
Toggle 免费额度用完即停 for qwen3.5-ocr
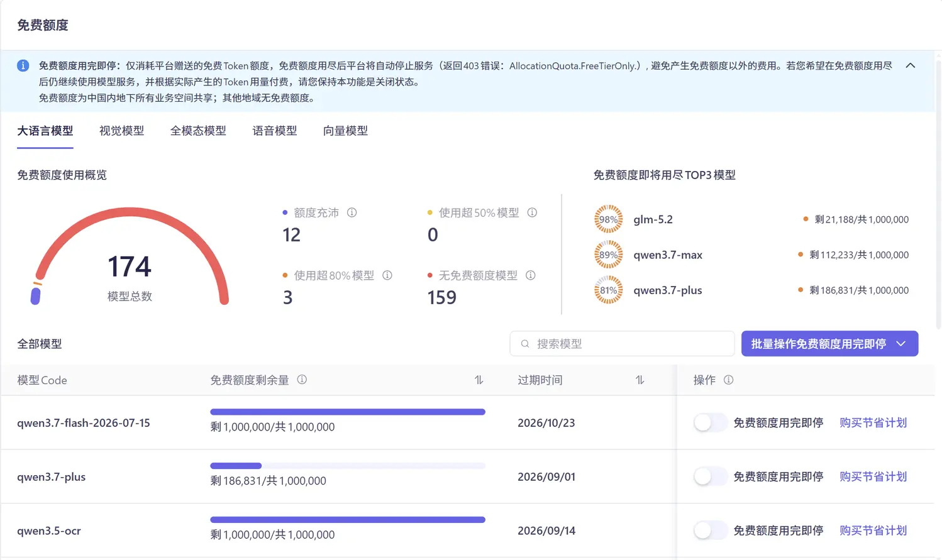[x=711, y=530]
